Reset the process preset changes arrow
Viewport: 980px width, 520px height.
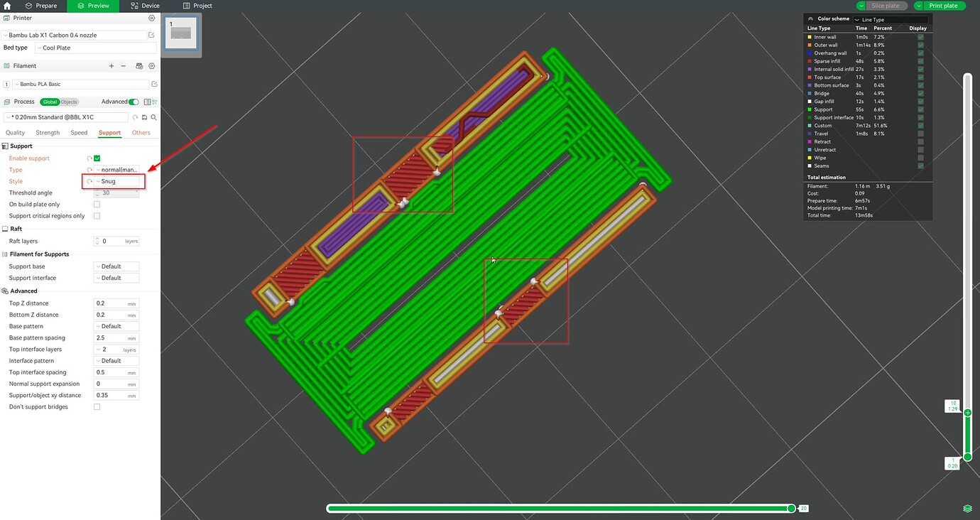(134, 117)
